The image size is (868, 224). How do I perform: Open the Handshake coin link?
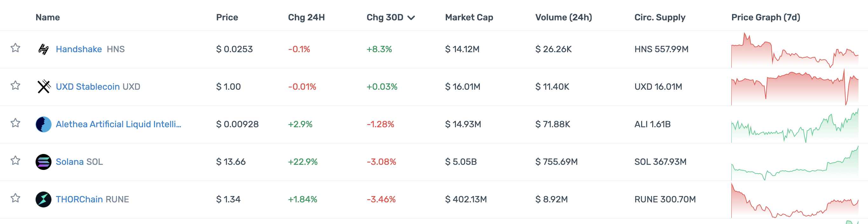78,49
